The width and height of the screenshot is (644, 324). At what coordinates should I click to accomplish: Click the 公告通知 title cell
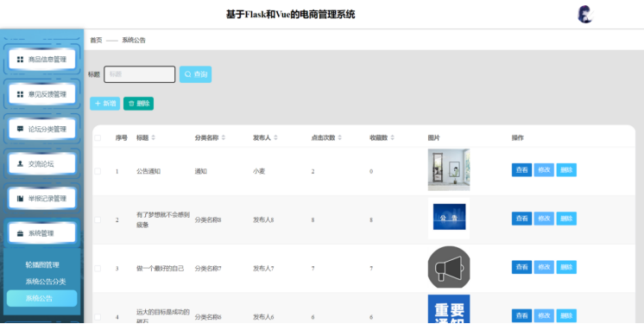(148, 171)
